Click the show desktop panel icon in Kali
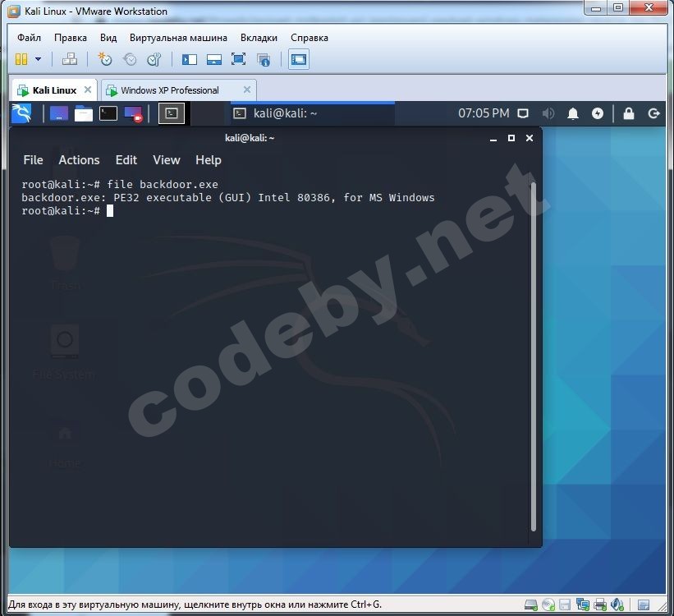The height and width of the screenshot is (616, 674). coord(59,113)
